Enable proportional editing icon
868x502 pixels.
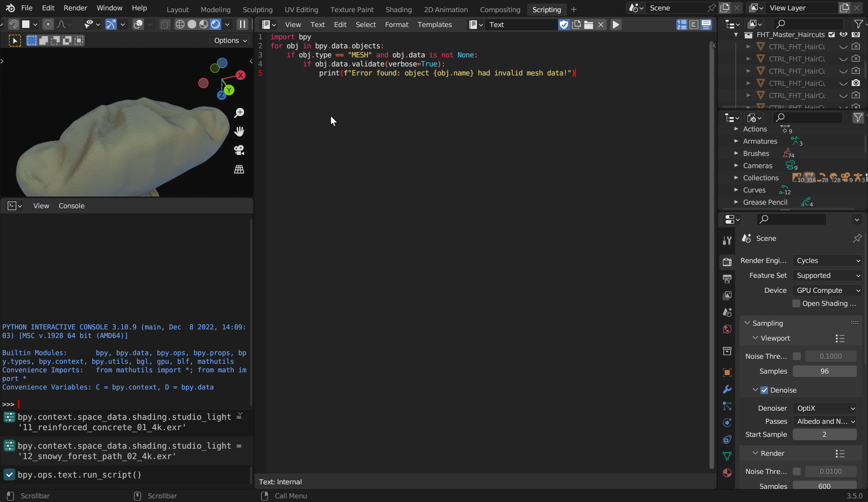pyautogui.click(x=48, y=24)
